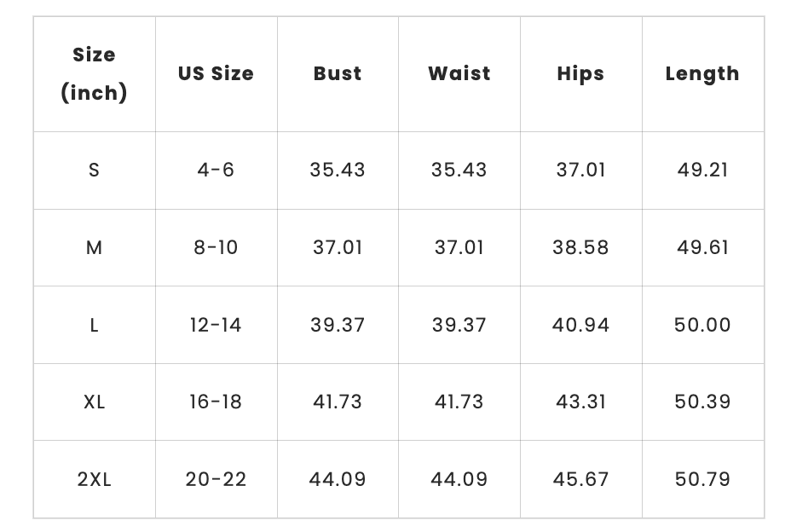This screenshot has height=532, width=791.
Task: Click the size S row label
Action: point(94,170)
